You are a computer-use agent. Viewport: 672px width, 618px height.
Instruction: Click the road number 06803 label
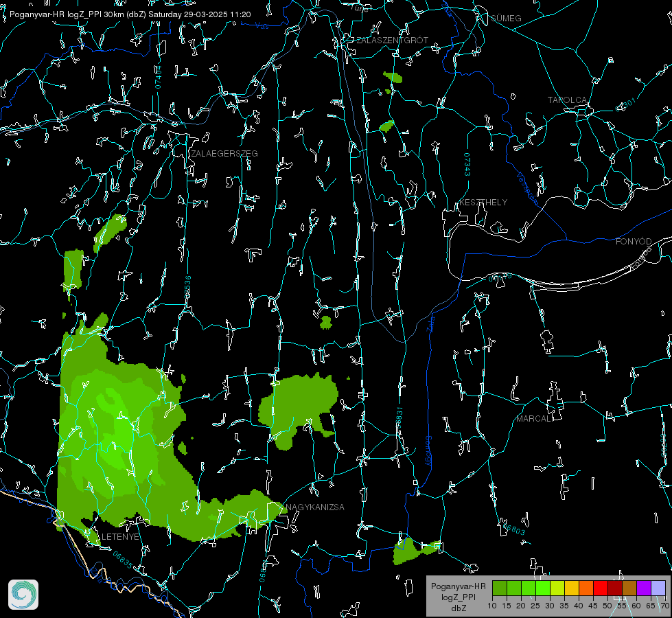pyautogui.click(x=513, y=528)
